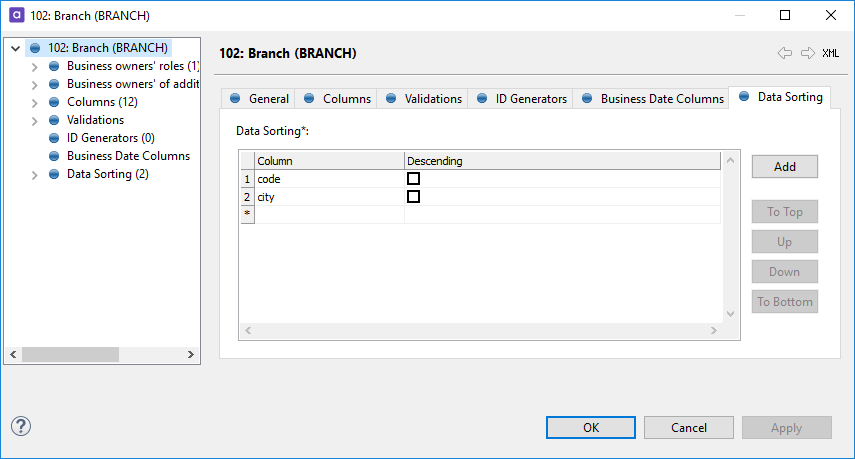Click the ID Generators (0) node icon
Viewport: 855px width, 459px height.
pos(54,138)
